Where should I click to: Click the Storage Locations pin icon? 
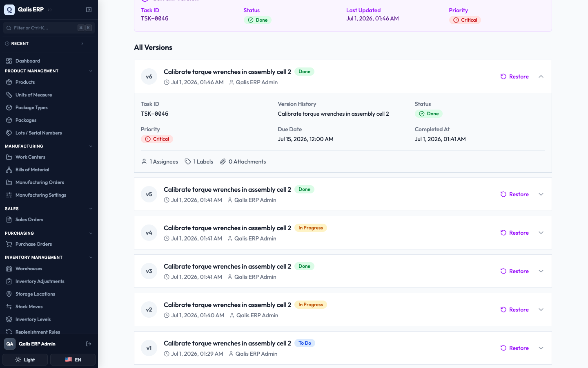(9, 294)
